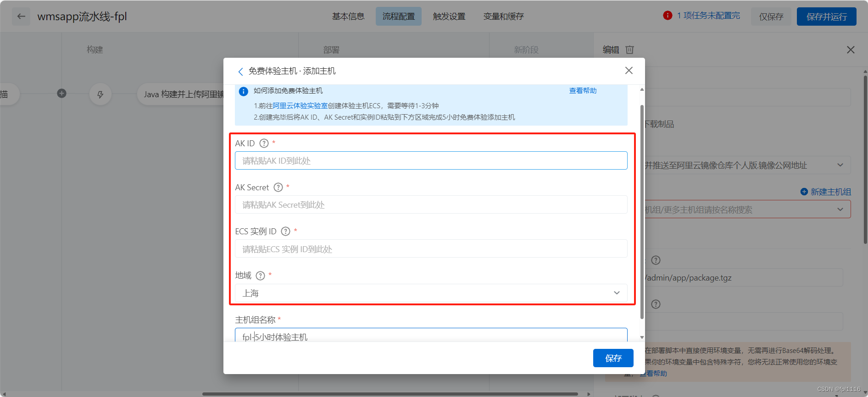
Task: Click help icon above package.tgz field
Action: click(x=656, y=260)
